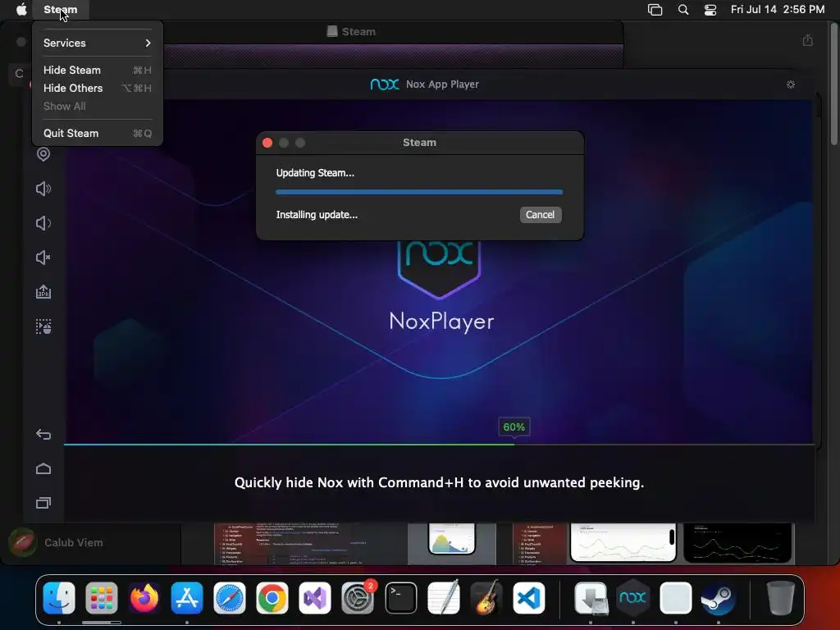840x630 pixels.
Task: Open the dark line chart thumbnail
Action: [737, 543]
